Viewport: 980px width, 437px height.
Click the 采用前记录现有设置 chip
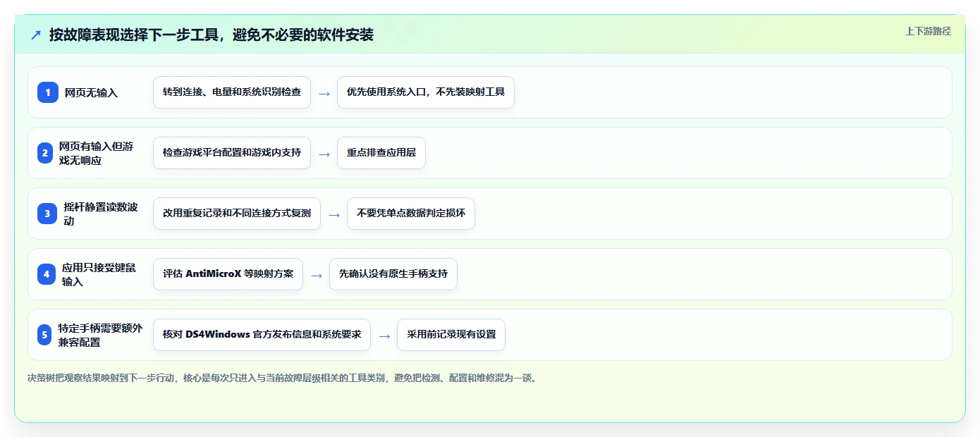[451, 335]
